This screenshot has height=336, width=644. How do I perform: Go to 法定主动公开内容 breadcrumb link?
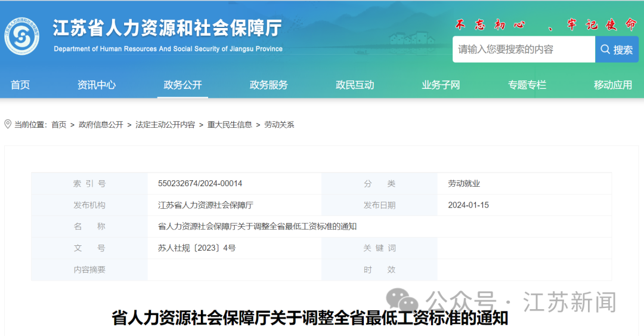(x=165, y=125)
